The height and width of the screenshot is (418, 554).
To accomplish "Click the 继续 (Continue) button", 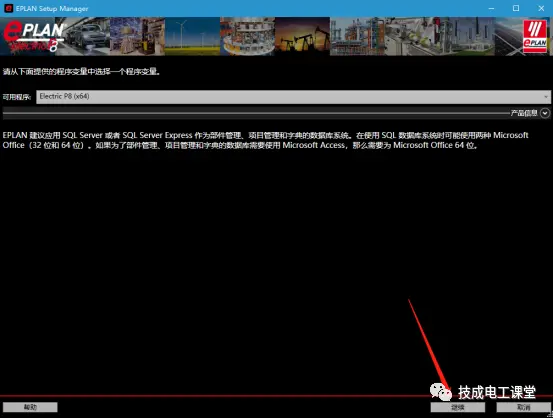I will click(x=458, y=407).
